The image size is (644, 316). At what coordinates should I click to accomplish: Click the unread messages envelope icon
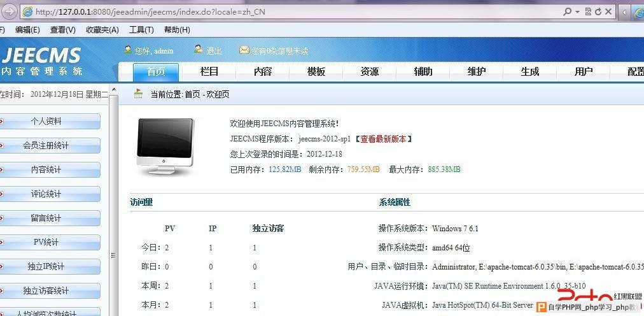(x=244, y=50)
